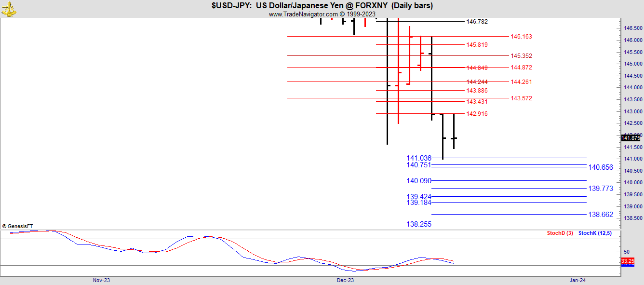
Task: Select the red 146.163 level label
Action: click(x=521, y=37)
